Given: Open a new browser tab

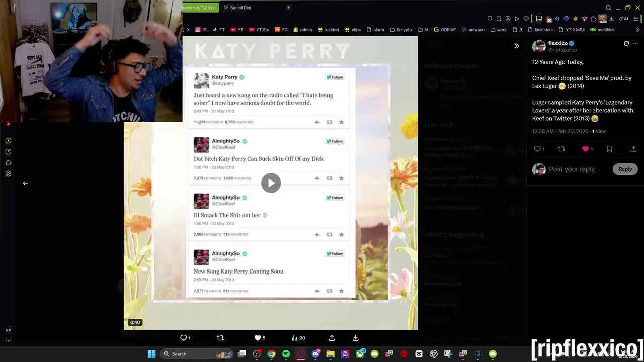Looking at the screenshot, I should [288, 8].
